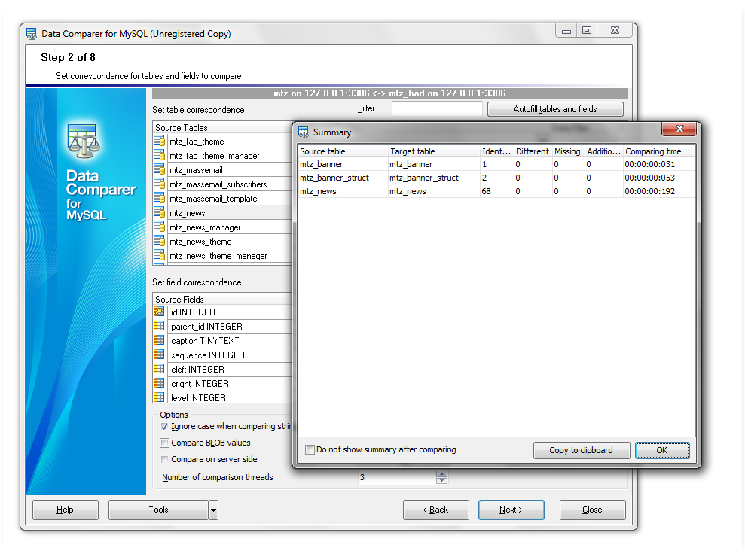Screen dimensions: 745x560
Task: Click the table icon beside mtz_massemail
Action: (x=159, y=169)
